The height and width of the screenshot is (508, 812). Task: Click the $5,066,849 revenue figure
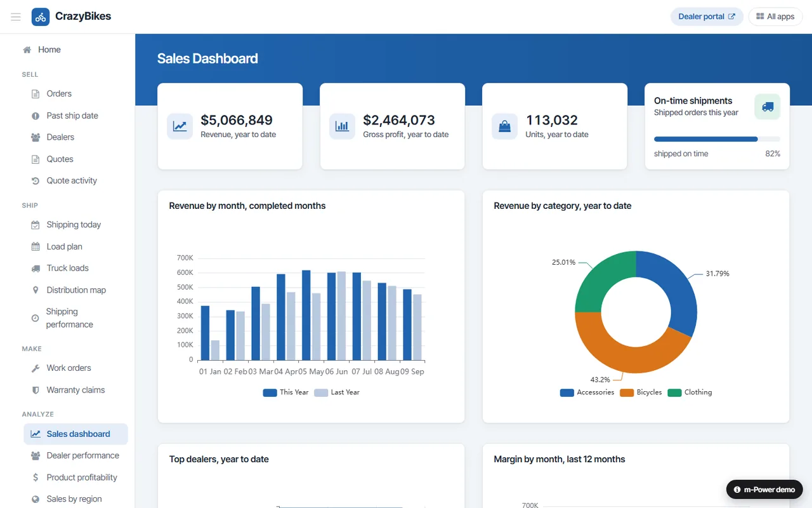237,120
